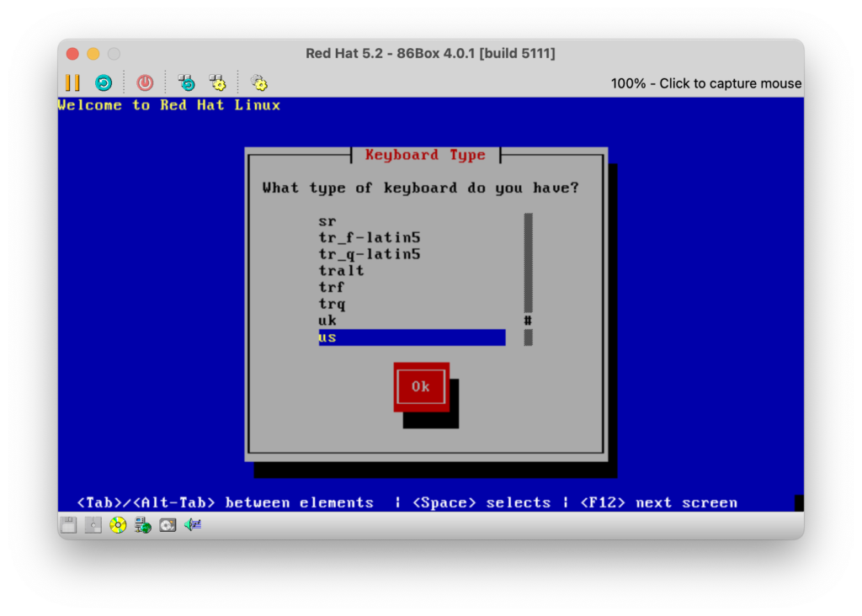The width and height of the screenshot is (862, 616).
Task: Send Ctrl+Alt+Del via toolbar icon
Action: click(x=186, y=83)
